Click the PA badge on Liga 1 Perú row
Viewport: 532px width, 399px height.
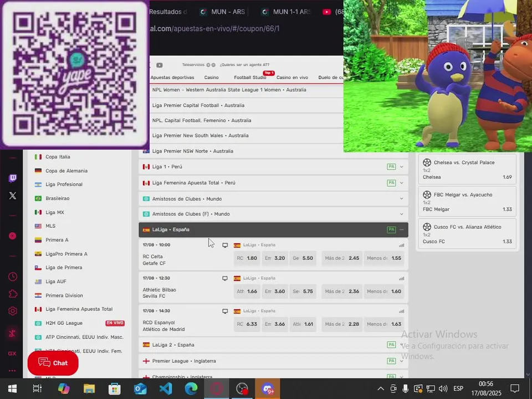(x=391, y=167)
